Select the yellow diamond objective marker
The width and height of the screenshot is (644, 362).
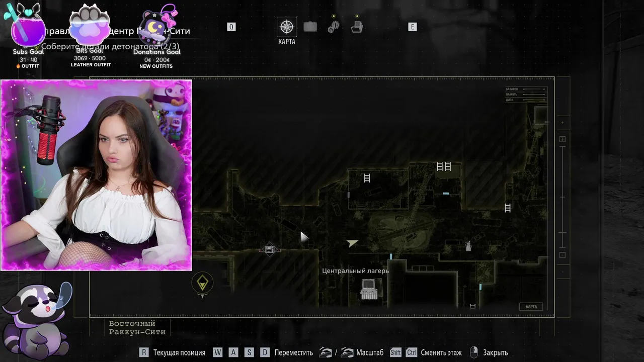coord(202,283)
